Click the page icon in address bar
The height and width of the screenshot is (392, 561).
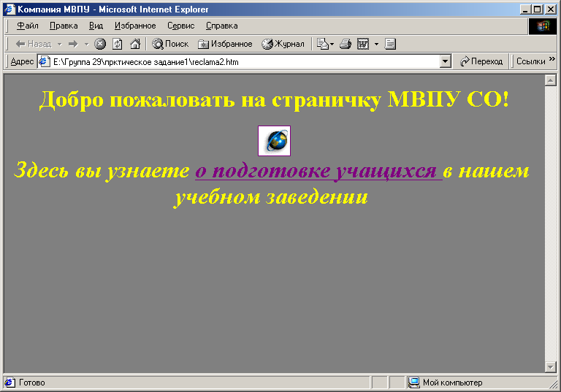[44, 61]
